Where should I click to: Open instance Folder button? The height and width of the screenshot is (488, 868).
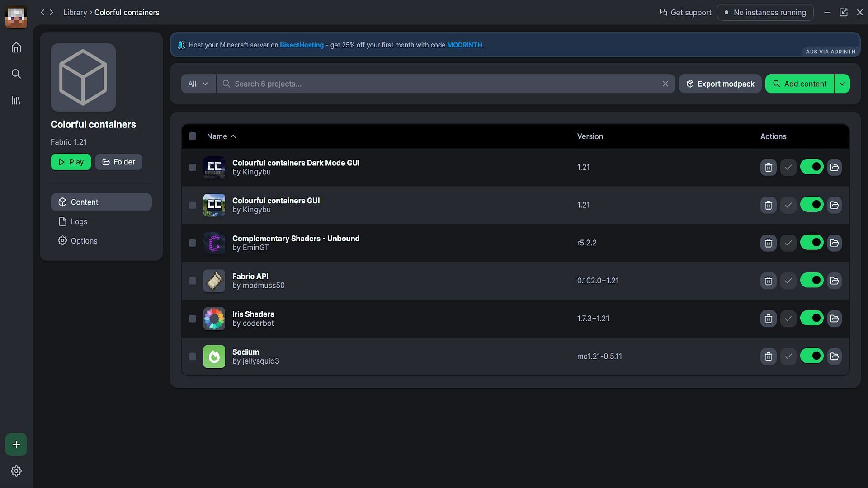118,162
